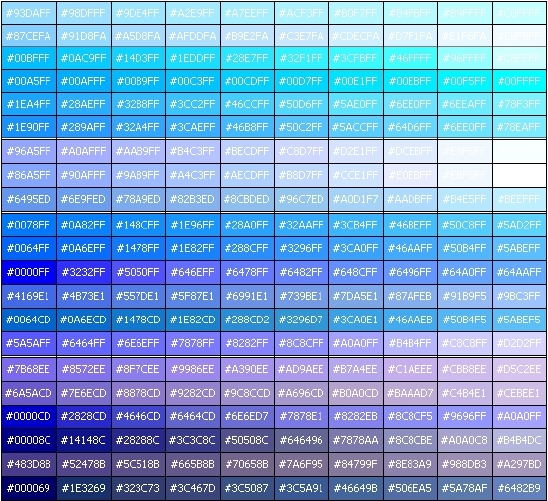Image resolution: width=548 pixels, height=501 pixels.
Task: Select the #87AFEB swatch
Action: (x=410, y=296)
